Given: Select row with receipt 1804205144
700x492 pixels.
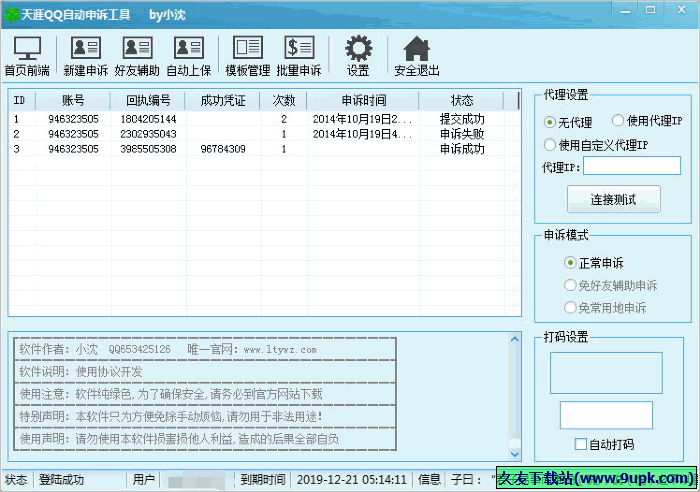Looking at the screenshot, I should (264, 119).
